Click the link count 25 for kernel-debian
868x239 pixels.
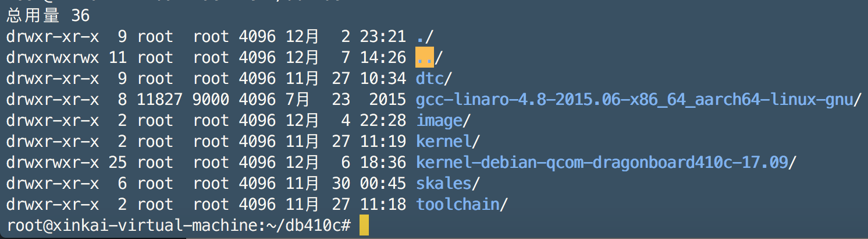[x=118, y=163]
